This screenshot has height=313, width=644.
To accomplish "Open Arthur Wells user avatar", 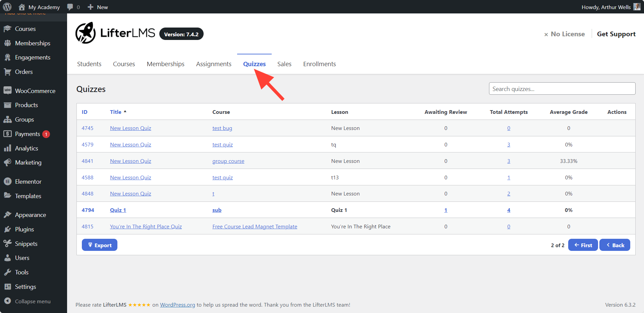I will pyautogui.click(x=637, y=7).
